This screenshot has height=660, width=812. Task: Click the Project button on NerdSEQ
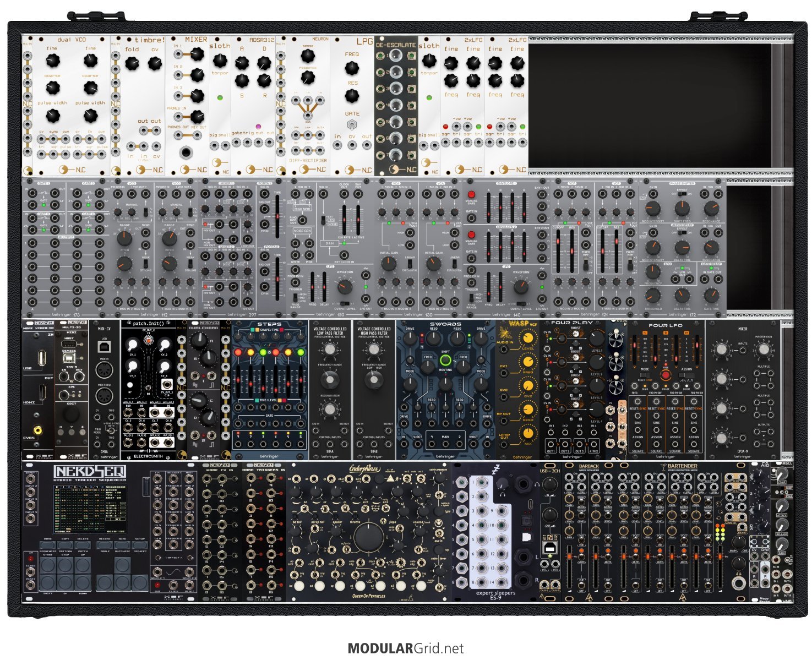140,544
